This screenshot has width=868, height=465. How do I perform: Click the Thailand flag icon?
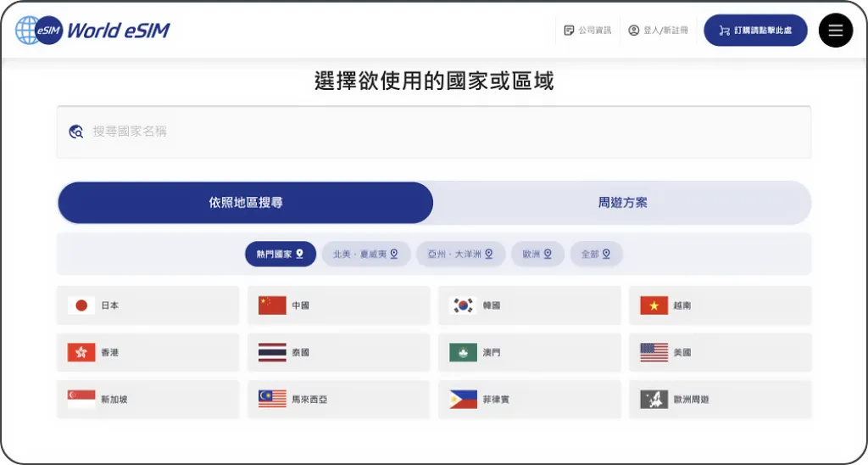pos(272,352)
